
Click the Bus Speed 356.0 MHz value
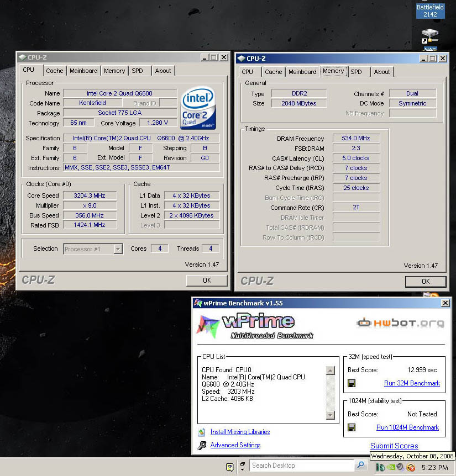(x=90, y=215)
